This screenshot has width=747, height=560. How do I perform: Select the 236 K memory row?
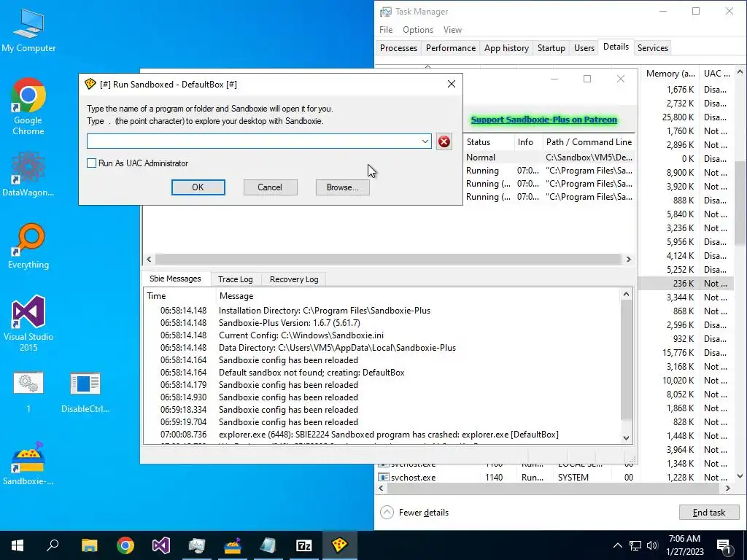pyautogui.click(x=687, y=284)
